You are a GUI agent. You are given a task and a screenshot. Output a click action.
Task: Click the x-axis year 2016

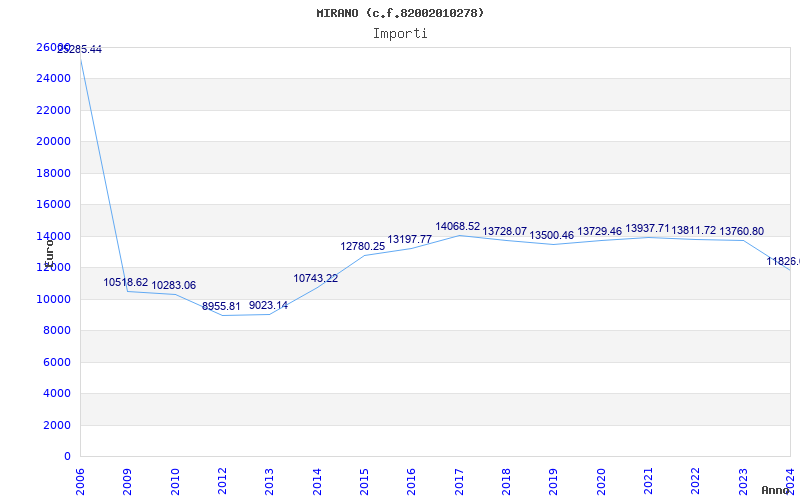pos(411,482)
